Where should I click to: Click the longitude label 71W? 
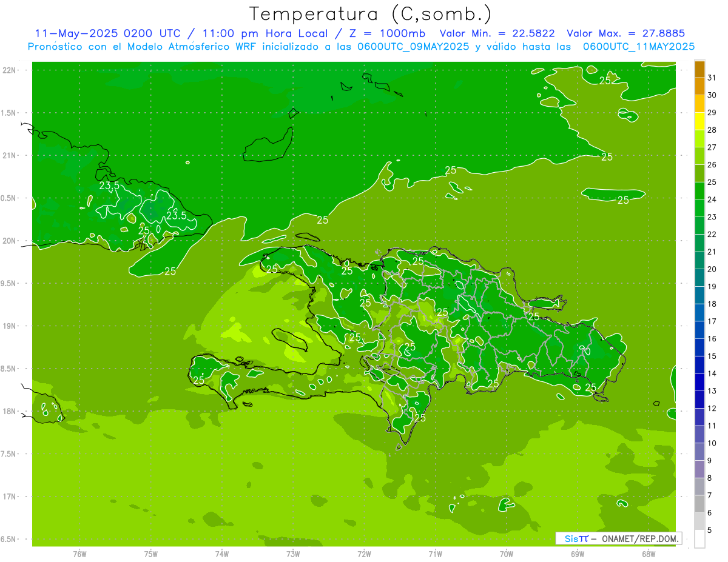435,554
